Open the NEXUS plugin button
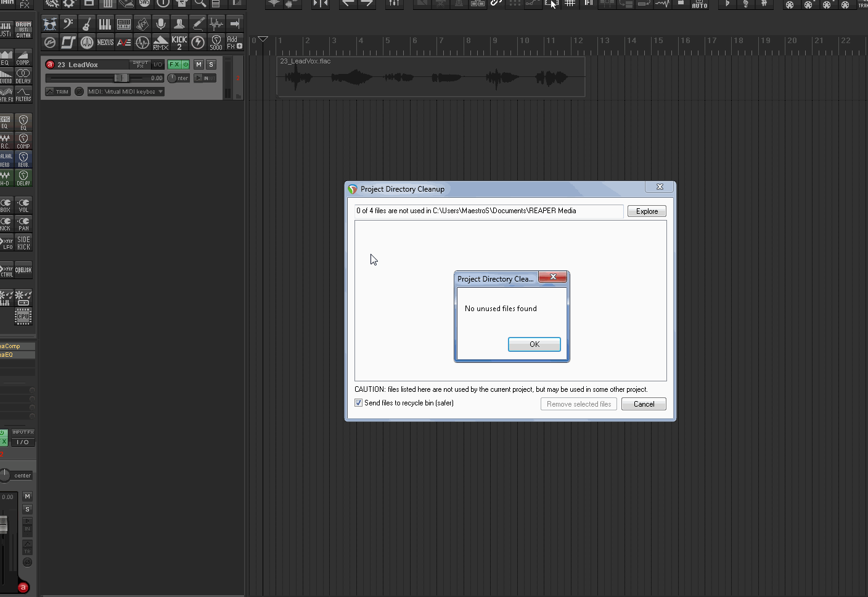868x597 pixels. click(x=105, y=43)
